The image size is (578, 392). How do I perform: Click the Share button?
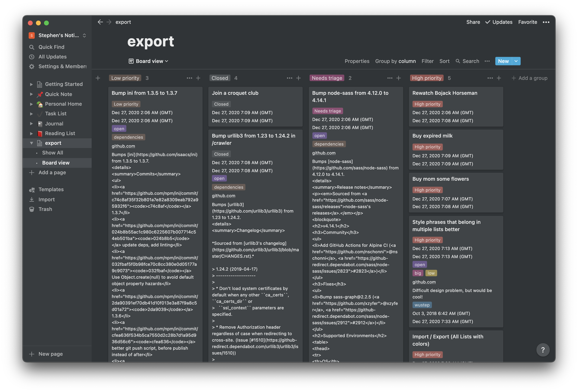point(473,22)
